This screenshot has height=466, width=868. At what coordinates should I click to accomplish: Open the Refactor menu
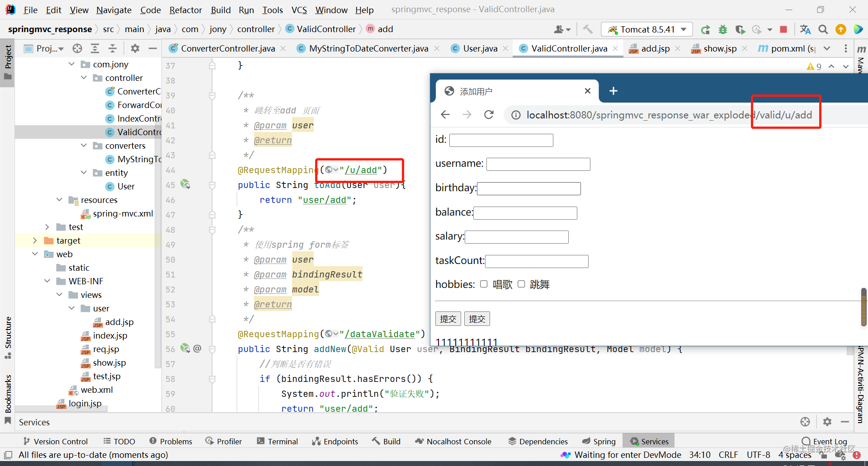point(185,10)
